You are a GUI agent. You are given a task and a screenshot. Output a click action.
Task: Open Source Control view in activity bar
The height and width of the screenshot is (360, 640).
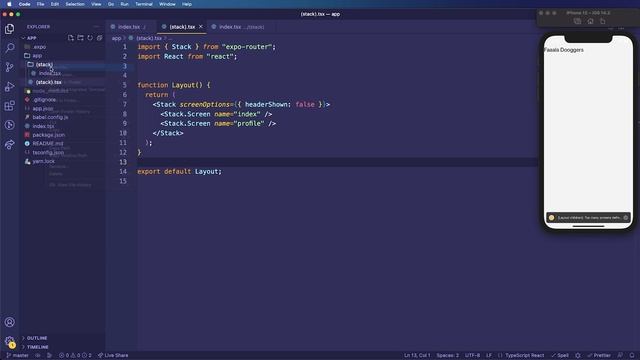9,67
